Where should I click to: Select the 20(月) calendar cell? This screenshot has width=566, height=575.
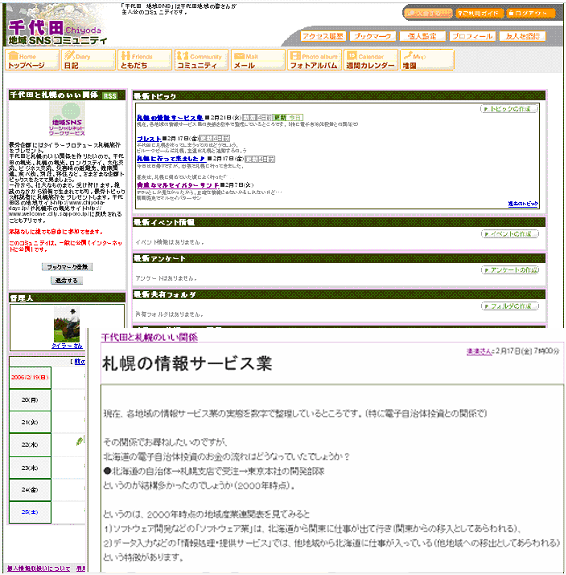tap(30, 400)
